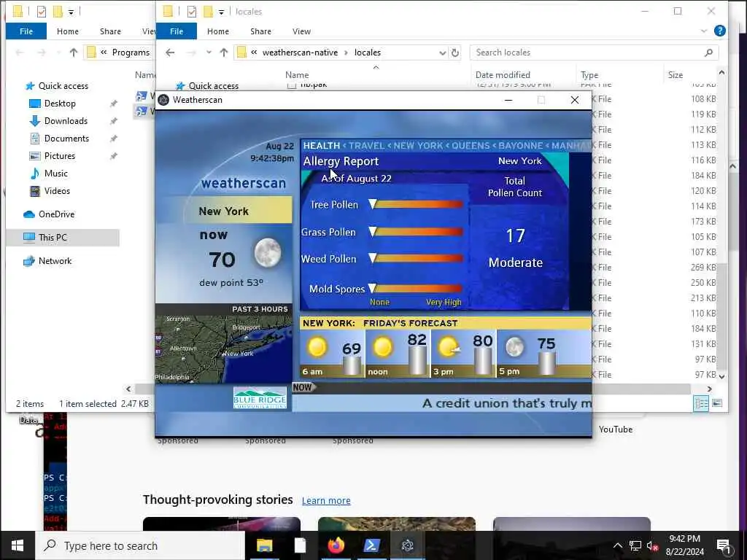
Task: Click the Mold Spores level bar
Action: click(415, 288)
